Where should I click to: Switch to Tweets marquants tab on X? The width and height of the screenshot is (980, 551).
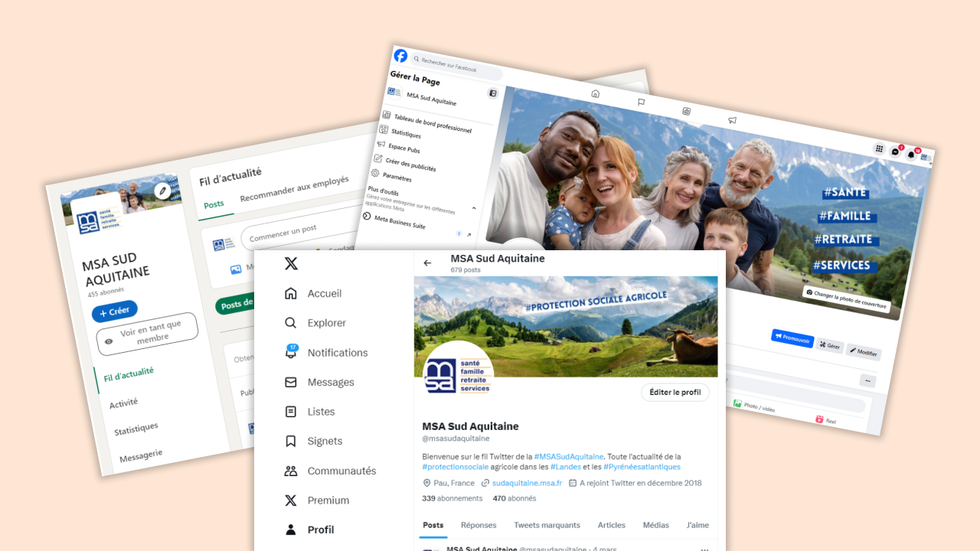[x=547, y=525]
